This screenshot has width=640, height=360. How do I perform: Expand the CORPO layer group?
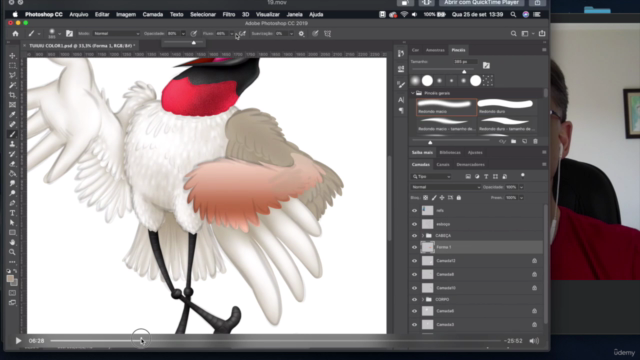click(422, 300)
